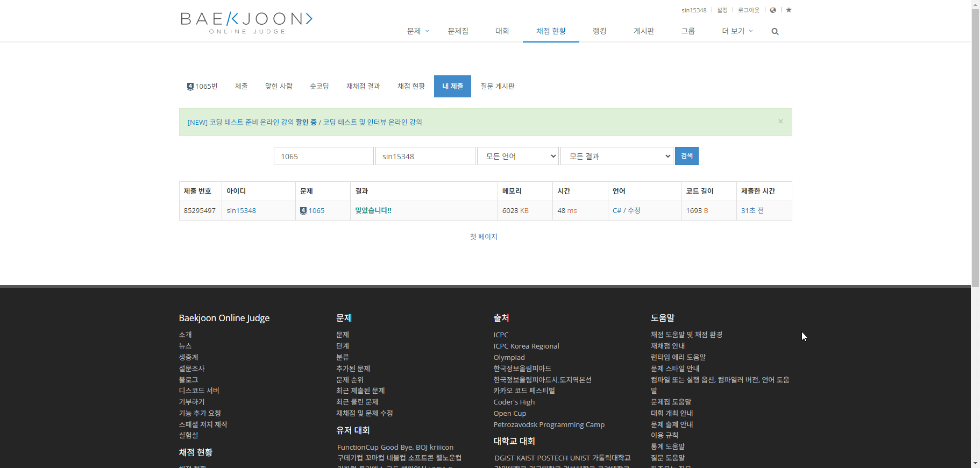The width and height of the screenshot is (980, 468).
Task: Open 그룹 in the navbar
Action: [x=687, y=31]
